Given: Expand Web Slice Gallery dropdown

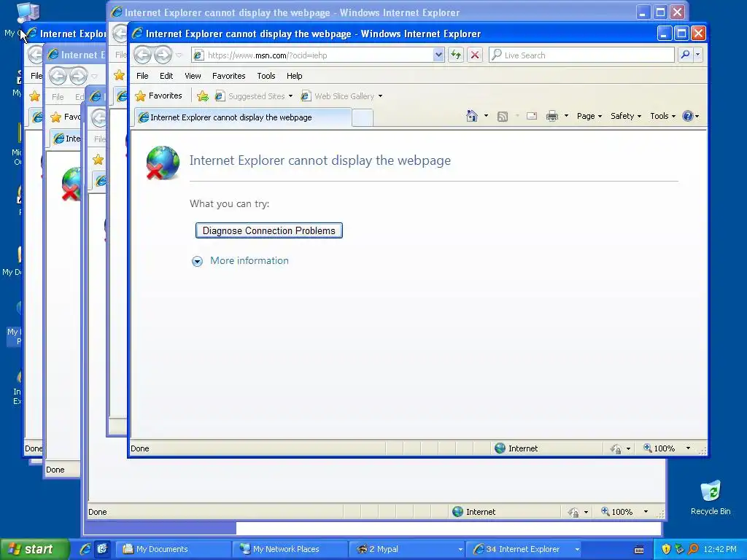Looking at the screenshot, I should coord(380,96).
